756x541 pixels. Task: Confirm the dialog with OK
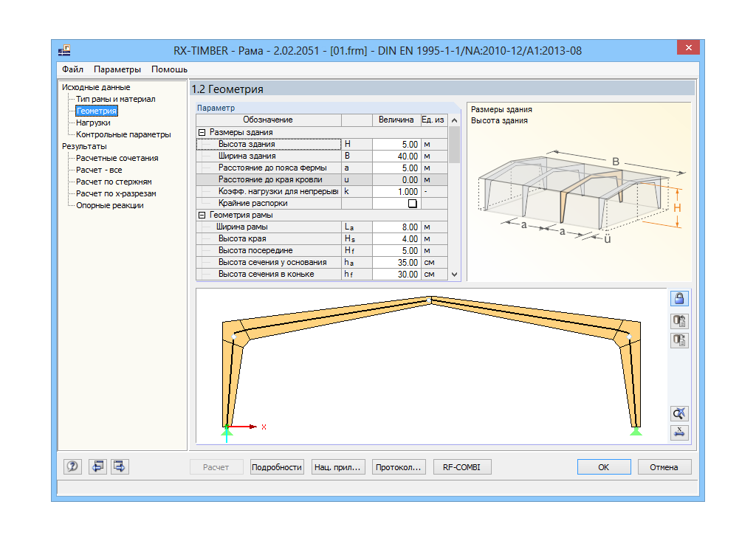pos(603,466)
